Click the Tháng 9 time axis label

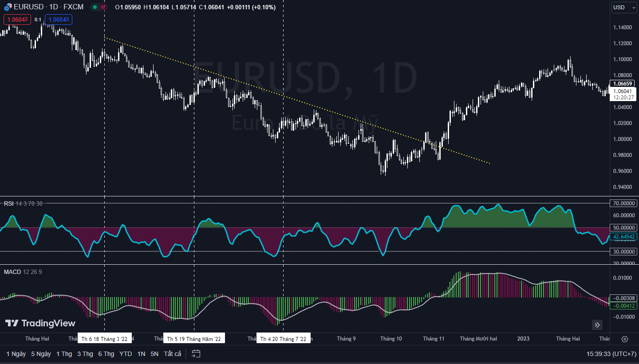pos(346,339)
